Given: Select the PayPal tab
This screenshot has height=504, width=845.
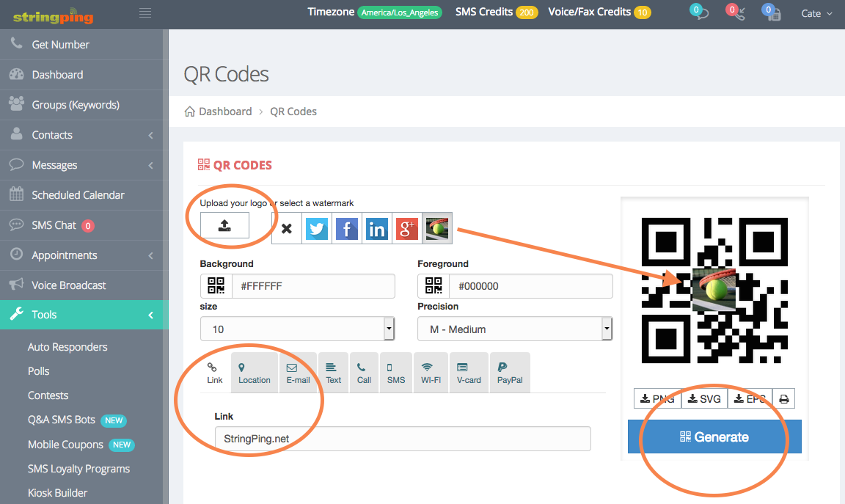Looking at the screenshot, I should tap(510, 372).
